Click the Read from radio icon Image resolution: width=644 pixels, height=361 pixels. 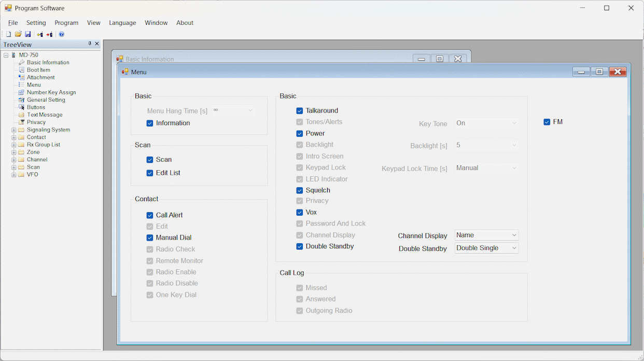[x=40, y=34]
